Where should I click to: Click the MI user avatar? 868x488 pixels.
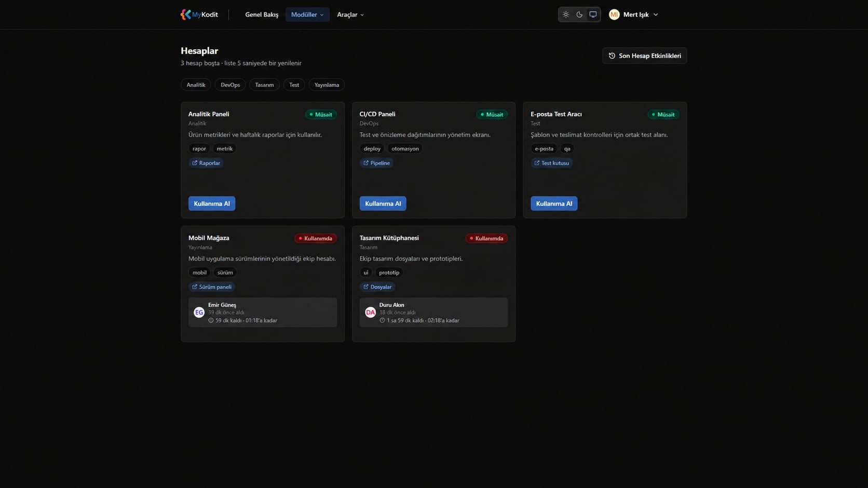[x=614, y=15]
